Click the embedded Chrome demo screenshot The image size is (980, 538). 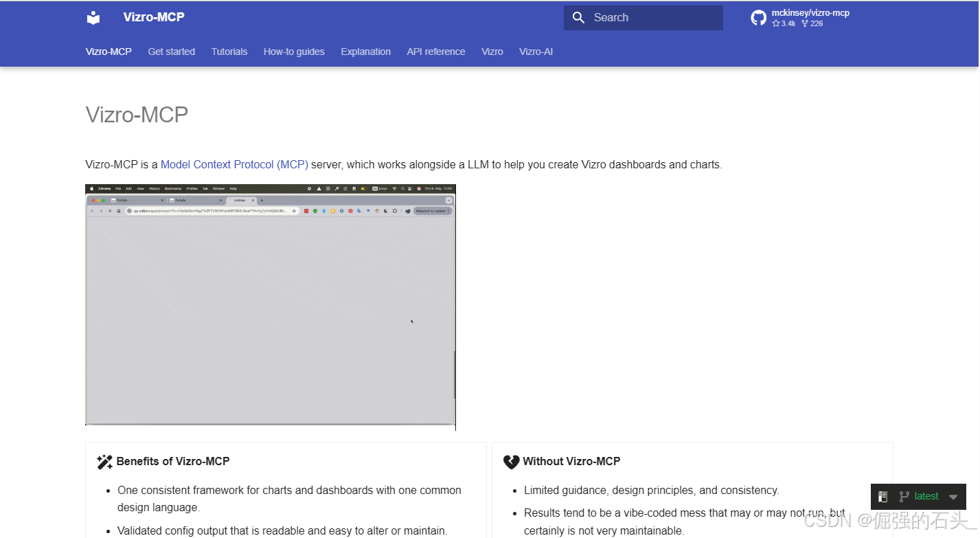pos(271,307)
